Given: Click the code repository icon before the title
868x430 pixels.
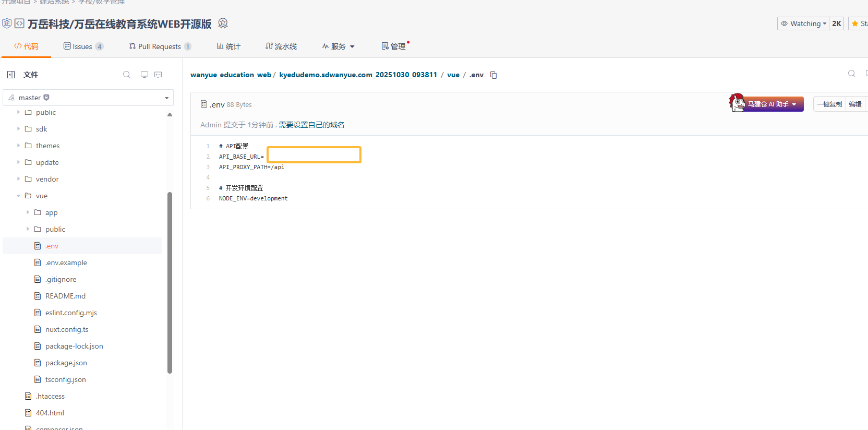Looking at the screenshot, I should point(19,23).
